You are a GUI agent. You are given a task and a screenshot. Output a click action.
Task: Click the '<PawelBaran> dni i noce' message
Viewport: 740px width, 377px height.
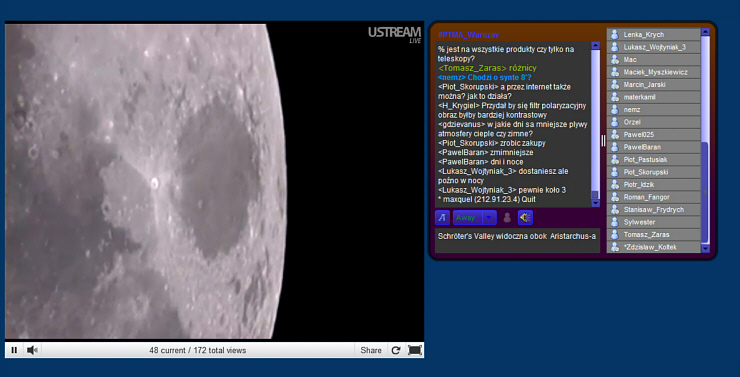(481, 162)
